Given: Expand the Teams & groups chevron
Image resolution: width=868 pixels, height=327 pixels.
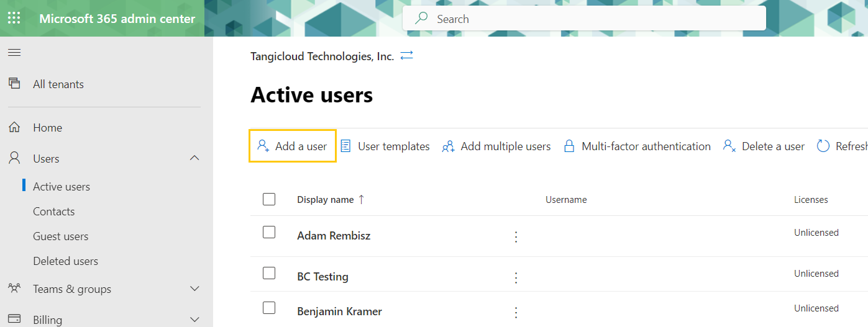Looking at the screenshot, I should (194, 289).
